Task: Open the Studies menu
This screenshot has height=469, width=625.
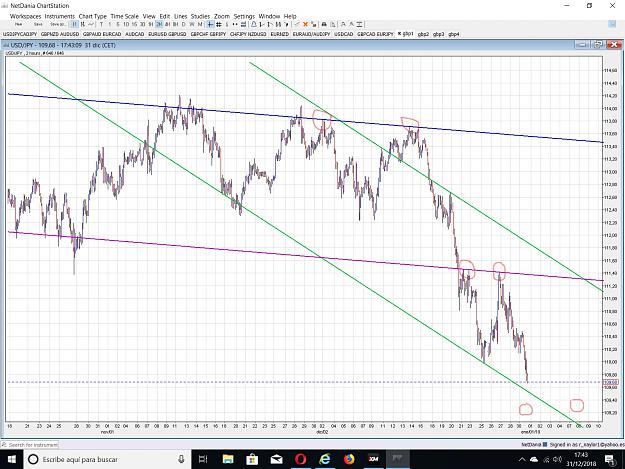Action: tap(200, 16)
